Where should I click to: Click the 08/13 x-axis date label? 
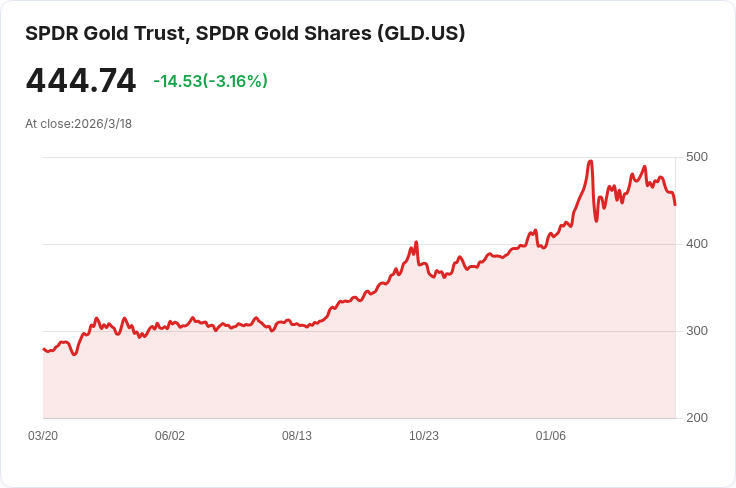pyautogui.click(x=297, y=436)
